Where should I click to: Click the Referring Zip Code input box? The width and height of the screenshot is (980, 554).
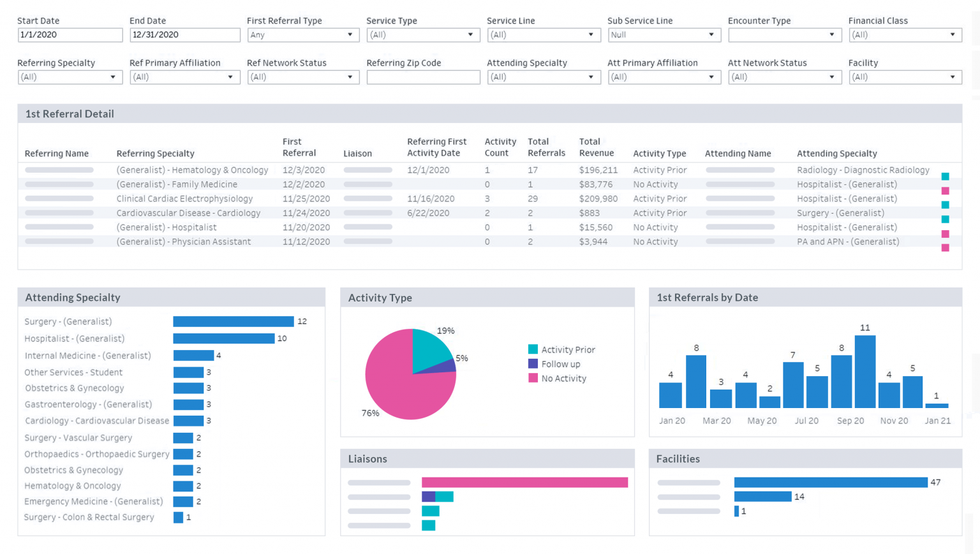coord(423,77)
